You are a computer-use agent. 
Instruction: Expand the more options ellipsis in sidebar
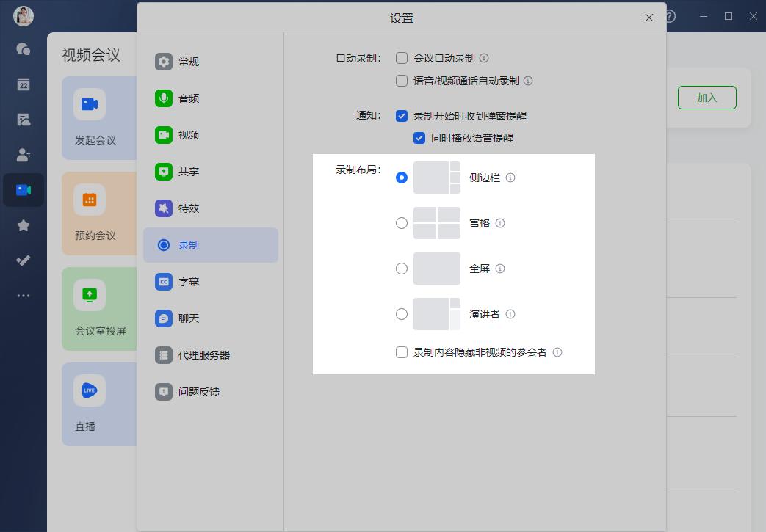(x=24, y=296)
